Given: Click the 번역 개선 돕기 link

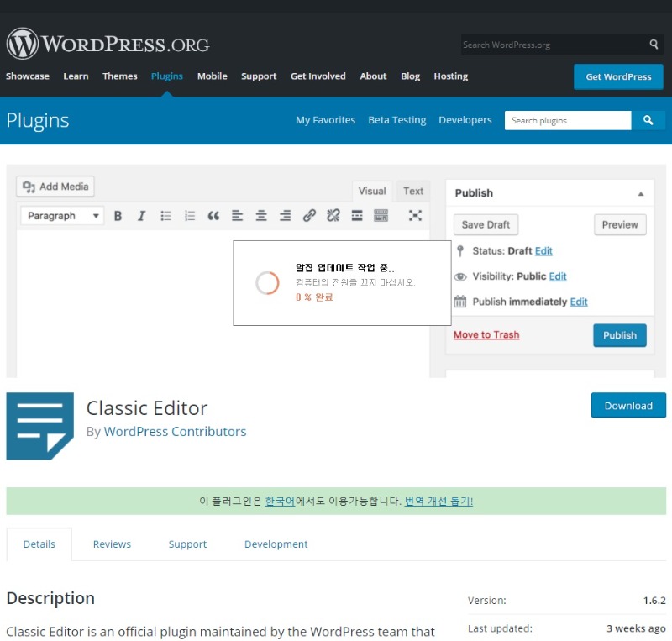Looking at the screenshot, I should point(438,501).
